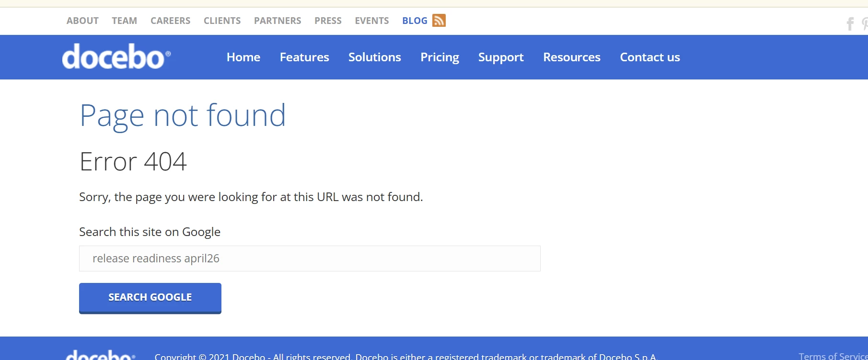
Task: Click the 'Search this site on Google' label
Action: pos(150,232)
